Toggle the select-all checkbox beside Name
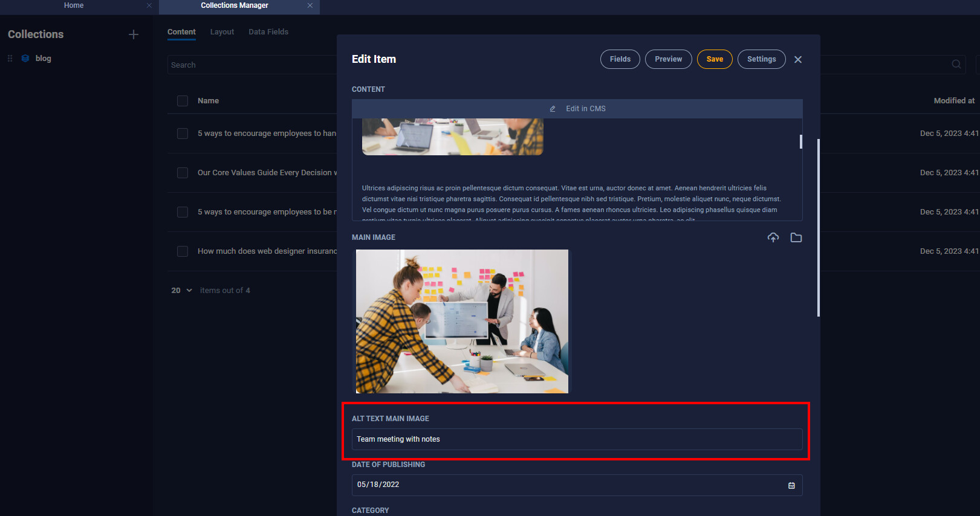This screenshot has height=516, width=980. tap(183, 101)
